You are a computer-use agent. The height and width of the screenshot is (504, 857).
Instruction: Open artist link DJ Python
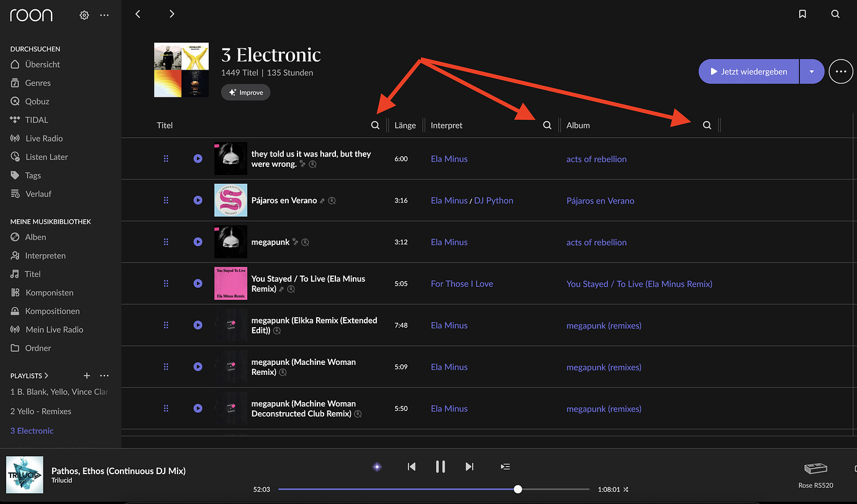(x=494, y=200)
